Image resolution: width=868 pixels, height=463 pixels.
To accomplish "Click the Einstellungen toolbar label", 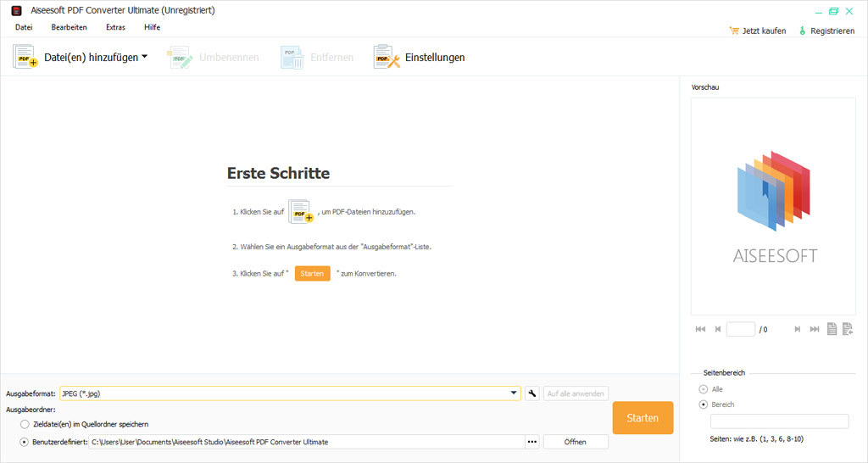I will tap(435, 57).
